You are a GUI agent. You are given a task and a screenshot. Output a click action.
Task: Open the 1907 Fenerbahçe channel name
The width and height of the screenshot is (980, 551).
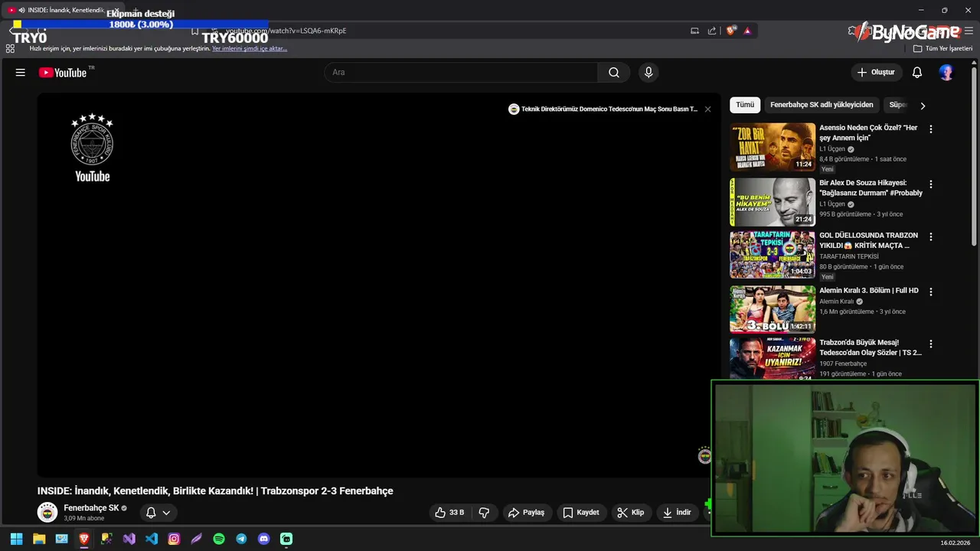click(x=843, y=364)
